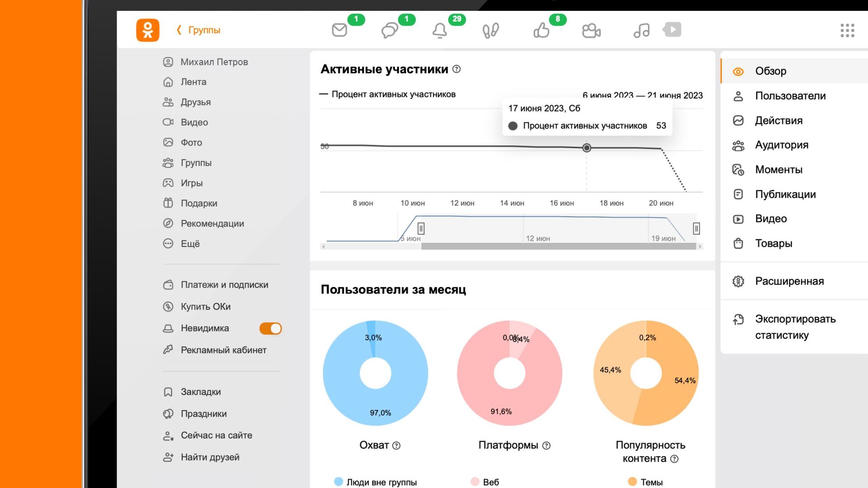Open guests footprints icon
This screenshot has height=488, width=868.
point(491,31)
